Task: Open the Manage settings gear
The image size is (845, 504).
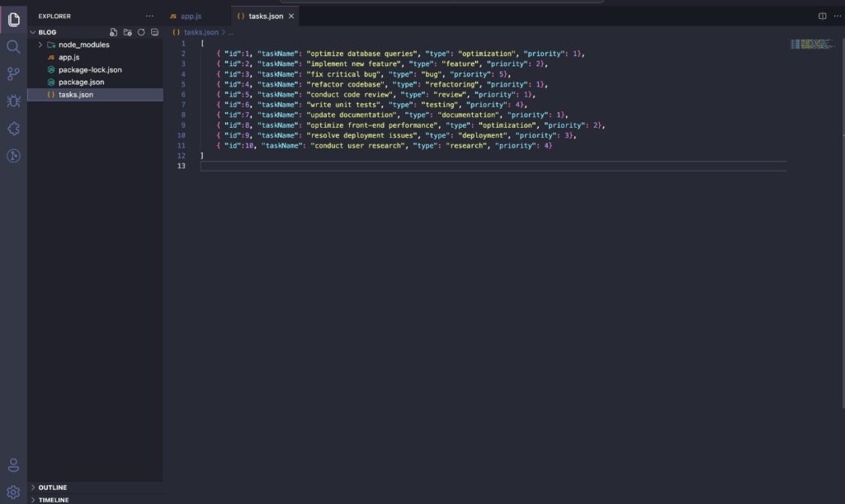Action: coord(13,492)
